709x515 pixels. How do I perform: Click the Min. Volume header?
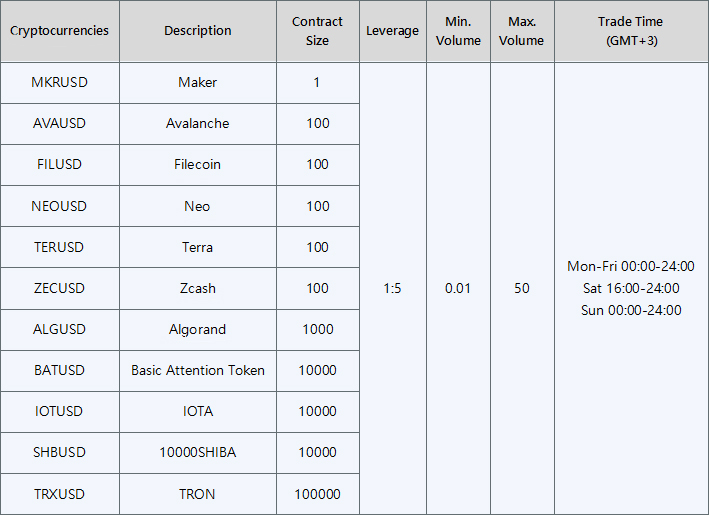pos(458,31)
